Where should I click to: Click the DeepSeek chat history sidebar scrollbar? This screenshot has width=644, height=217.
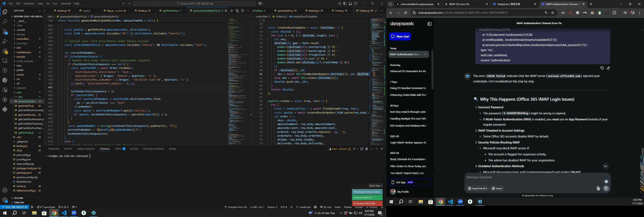click(x=432, y=70)
